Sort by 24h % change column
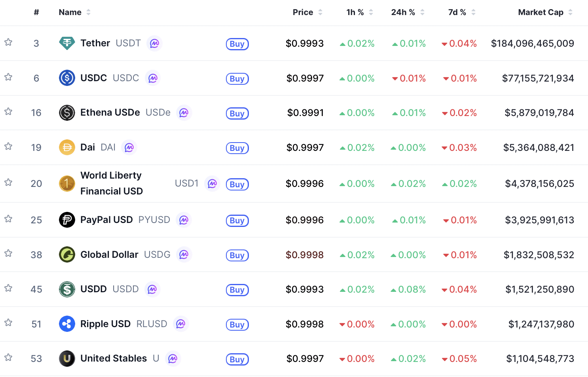This screenshot has height=377, width=588. [403, 12]
